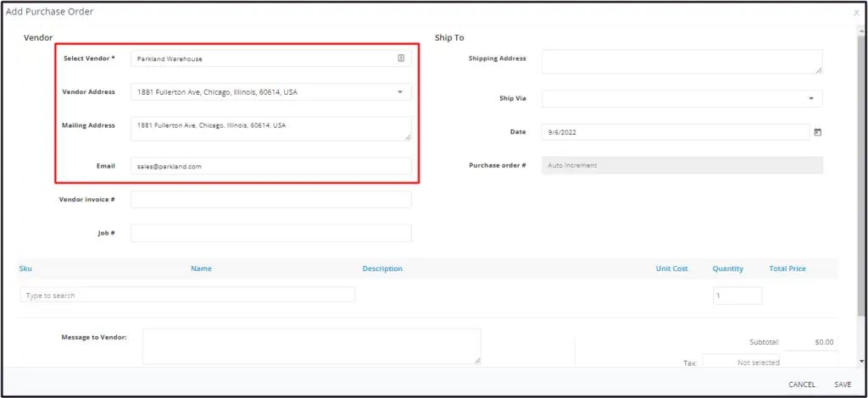Sort by the Name column header
Viewport: 868px width, 398px height.
[201, 268]
